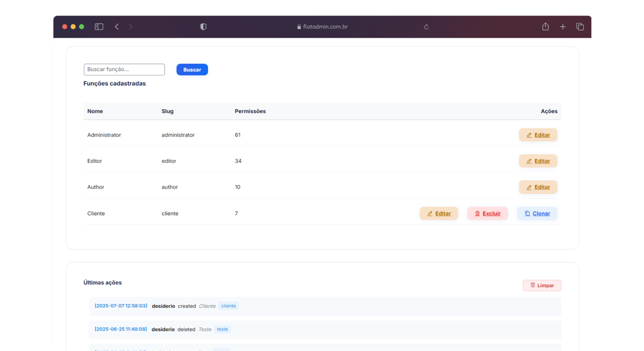Edit the Author role
The height and width of the screenshot is (351, 644).
538,187
